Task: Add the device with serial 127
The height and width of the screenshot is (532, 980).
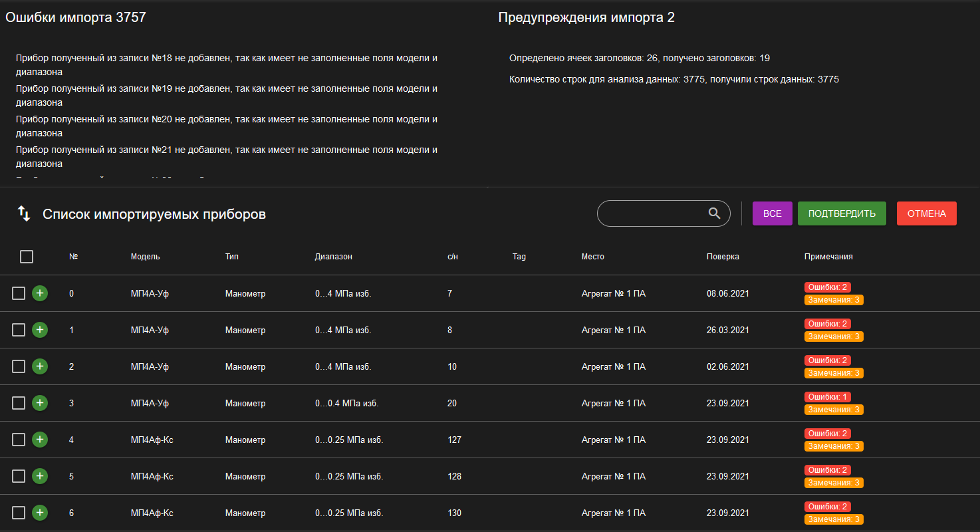Action: 40,440
